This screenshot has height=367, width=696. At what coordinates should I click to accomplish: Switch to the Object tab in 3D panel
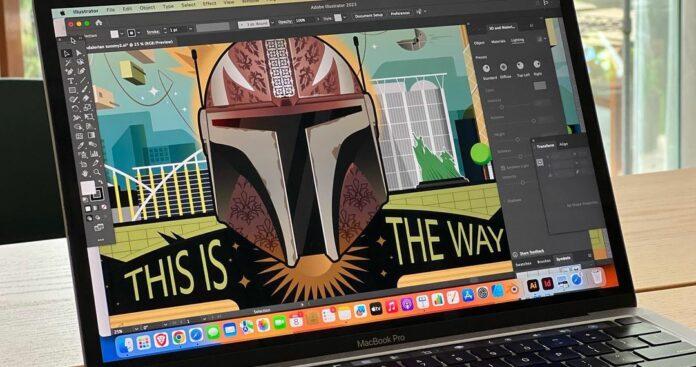click(479, 43)
